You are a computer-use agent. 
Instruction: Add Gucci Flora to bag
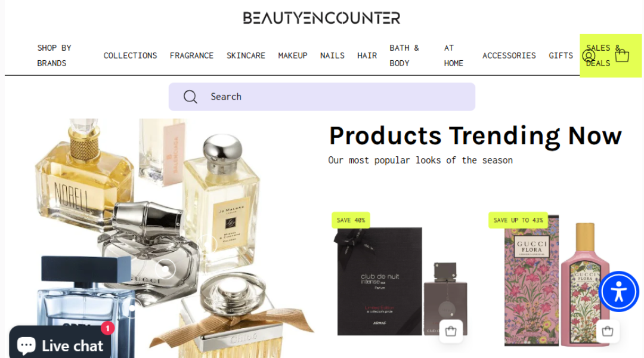[608, 331]
